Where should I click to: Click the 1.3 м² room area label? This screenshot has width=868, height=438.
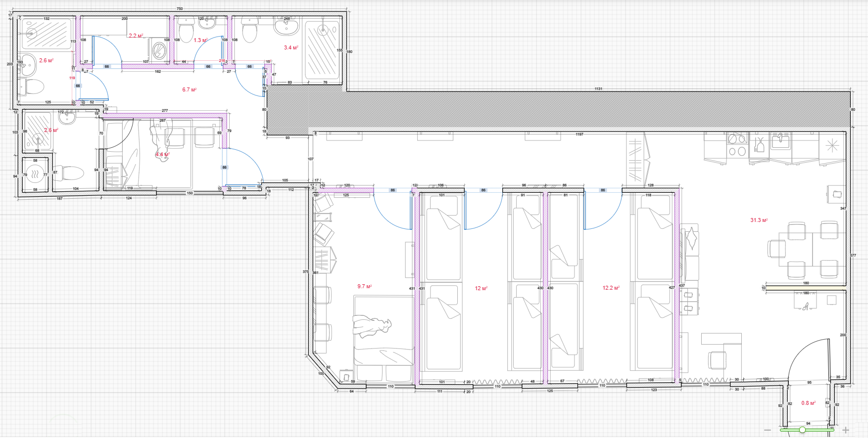pos(200,41)
